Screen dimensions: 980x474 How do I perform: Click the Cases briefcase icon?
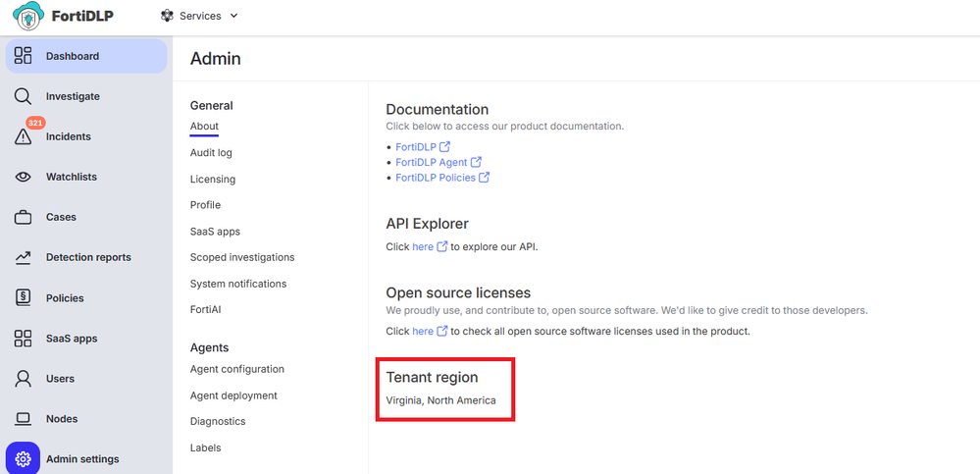23,217
